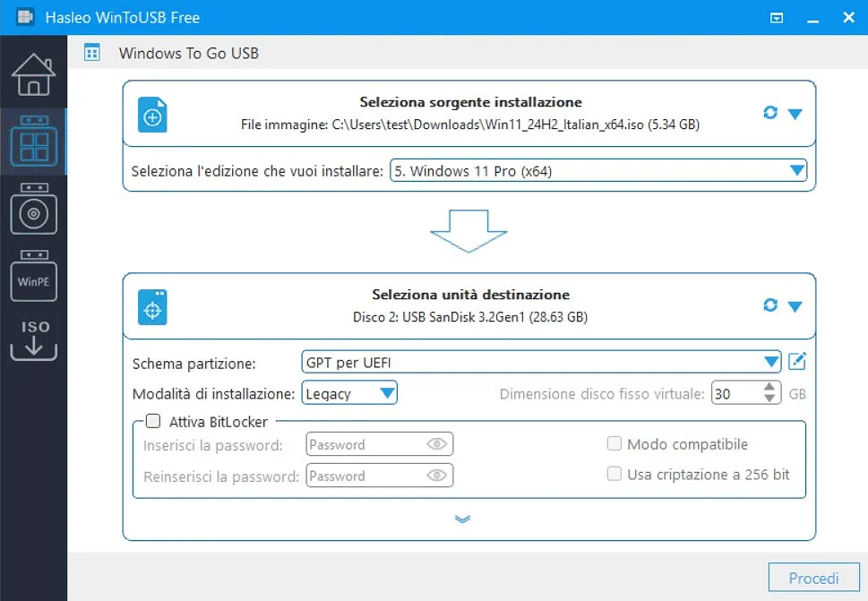868x601 pixels.
Task: Expand the advanced options chevron below BitLocker
Action: point(463,519)
